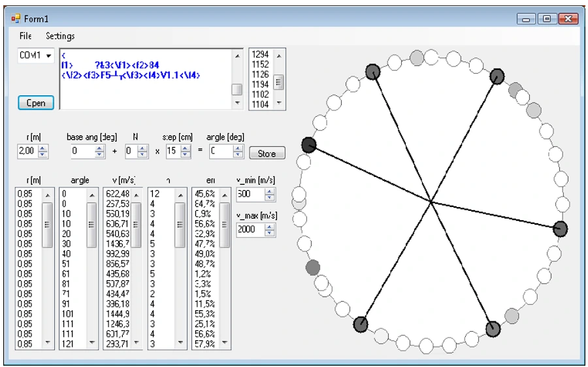Select the 1294 entry in the list

point(261,55)
